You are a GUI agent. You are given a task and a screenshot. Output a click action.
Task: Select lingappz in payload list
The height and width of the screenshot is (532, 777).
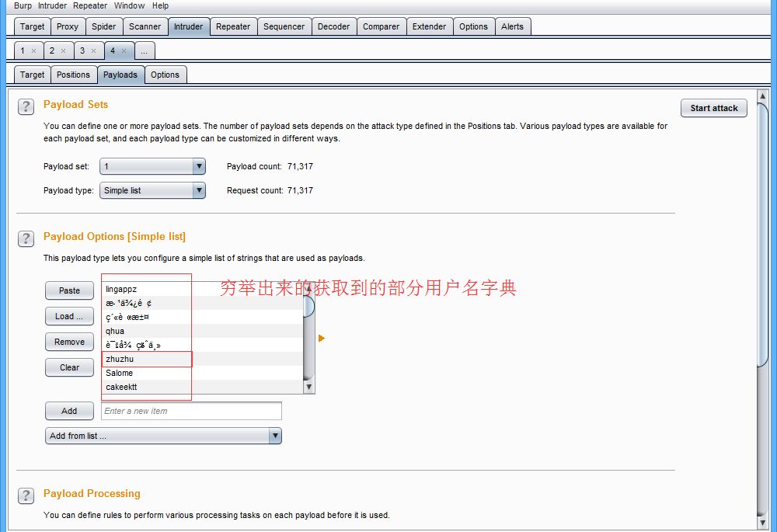[203, 289]
